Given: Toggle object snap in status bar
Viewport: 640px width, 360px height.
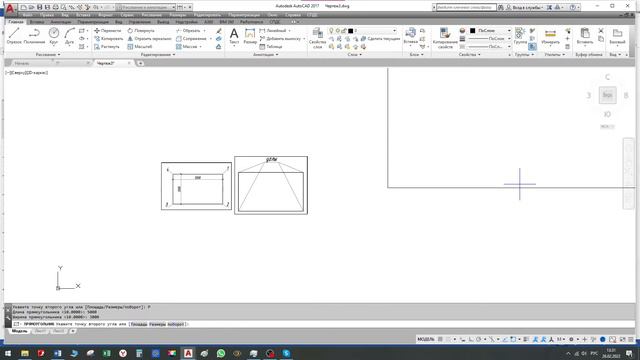Looking at the screenshot, I should [513, 339].
